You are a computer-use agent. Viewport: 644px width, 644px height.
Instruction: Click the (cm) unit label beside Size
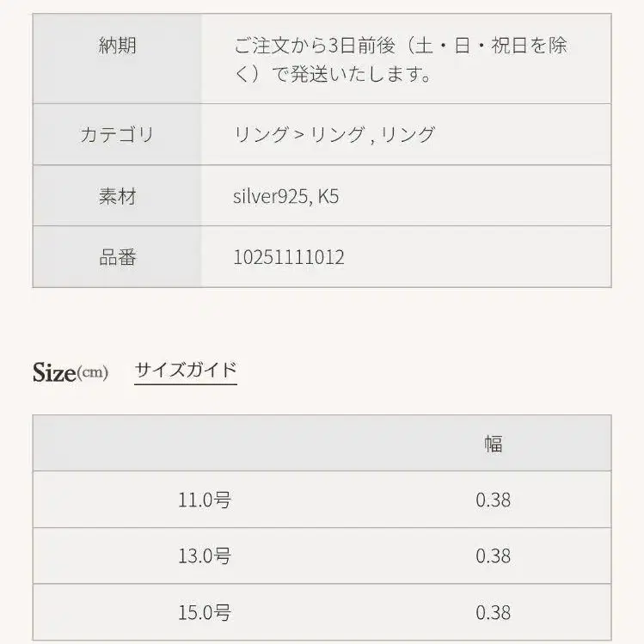[93, 373]
